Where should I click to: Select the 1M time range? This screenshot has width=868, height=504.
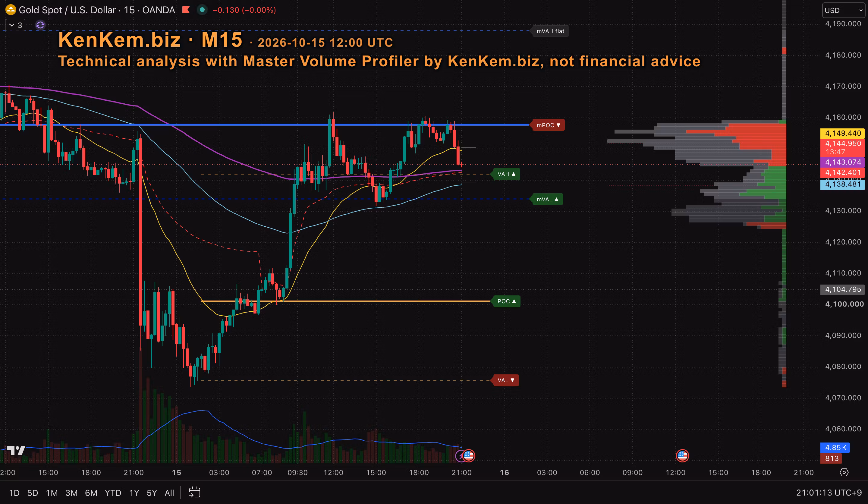pyautogui.click(x=52, y=493)
